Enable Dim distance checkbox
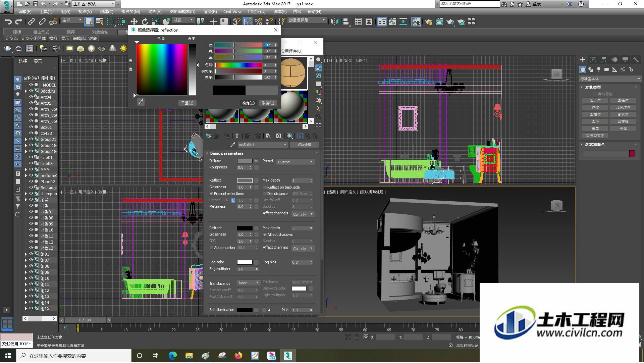 265,194
